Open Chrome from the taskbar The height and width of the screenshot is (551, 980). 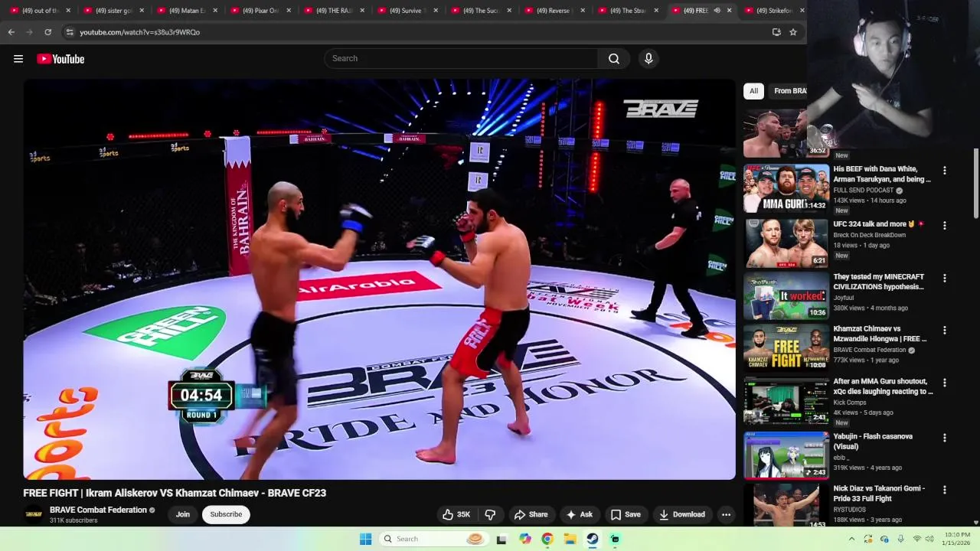coord(547,539)
